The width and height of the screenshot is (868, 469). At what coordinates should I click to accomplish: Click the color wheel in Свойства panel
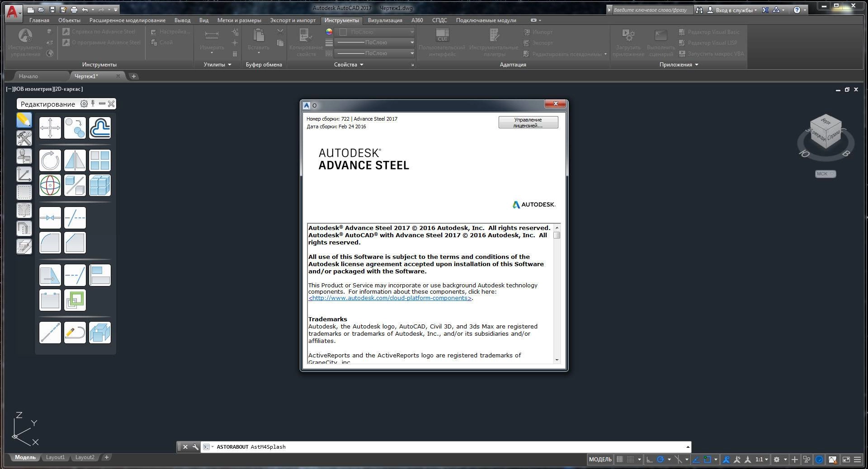pos(329,32)
